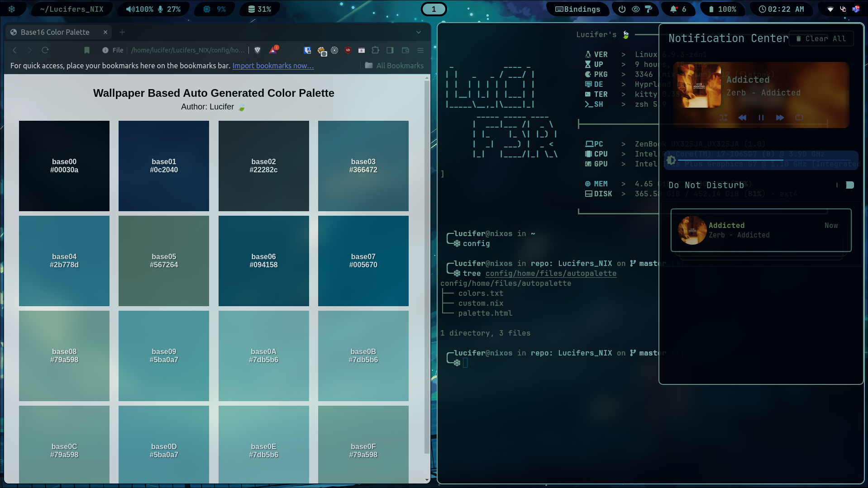The width and height of the screenshot is (868, 488).
Task: Click palette.html in terminal tree output
Action: pos(485,313)
